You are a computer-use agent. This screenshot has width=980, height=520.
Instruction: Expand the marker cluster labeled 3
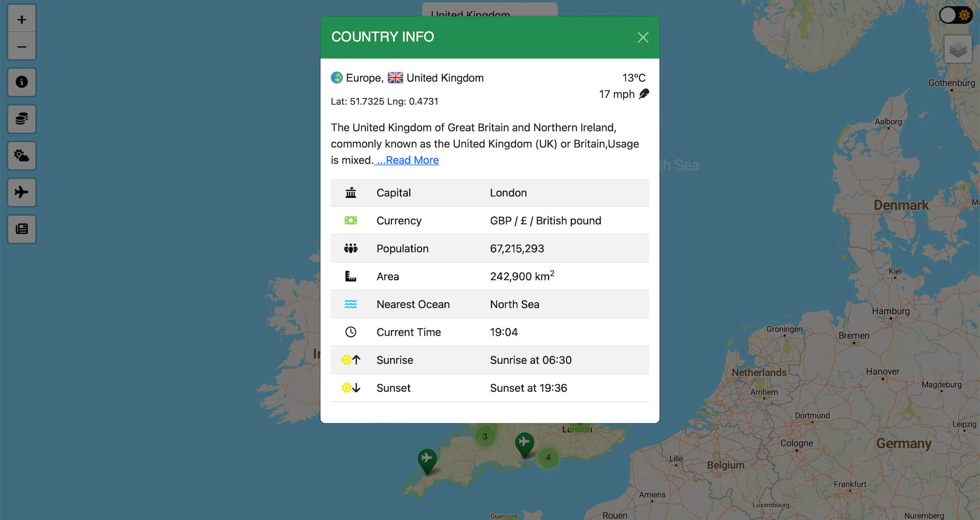coord(485,436)
